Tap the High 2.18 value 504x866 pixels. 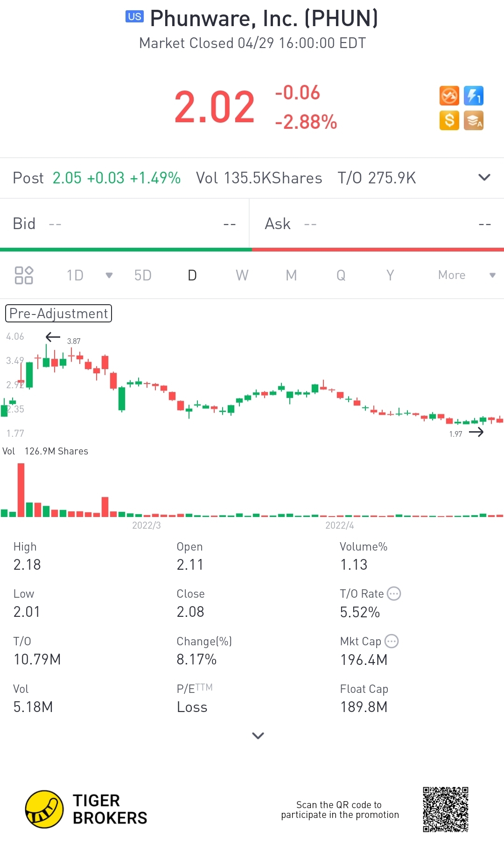point(27,565)
